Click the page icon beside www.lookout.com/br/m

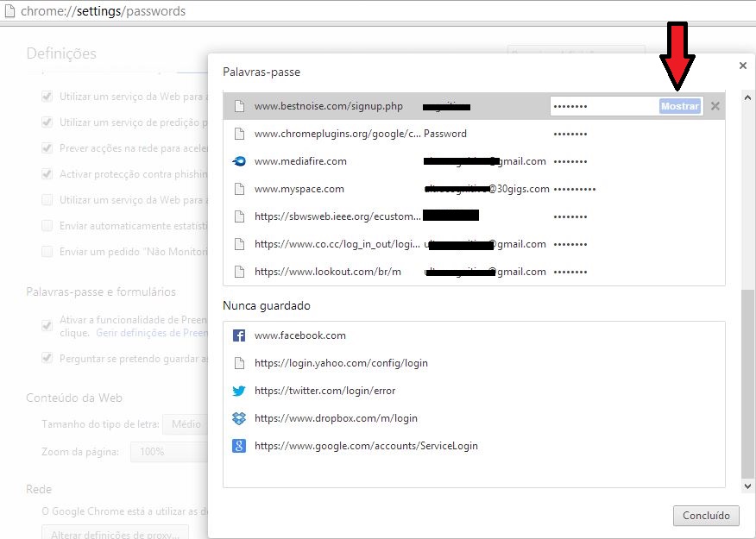(239, 272)
